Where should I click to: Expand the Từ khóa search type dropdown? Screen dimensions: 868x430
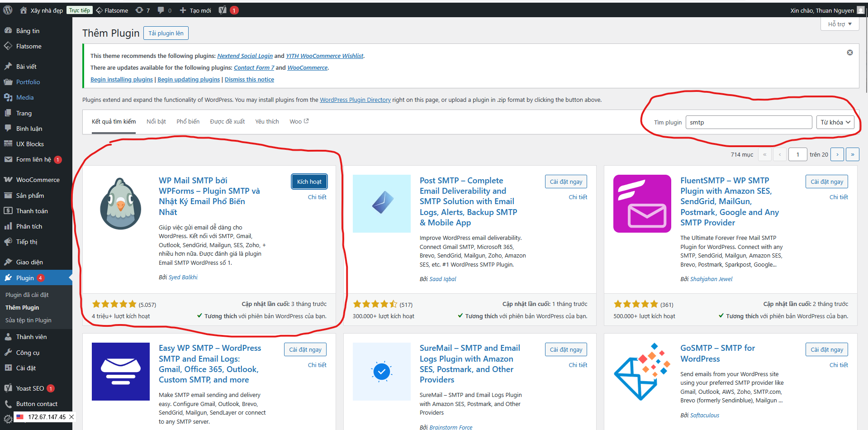pos(835,122)
